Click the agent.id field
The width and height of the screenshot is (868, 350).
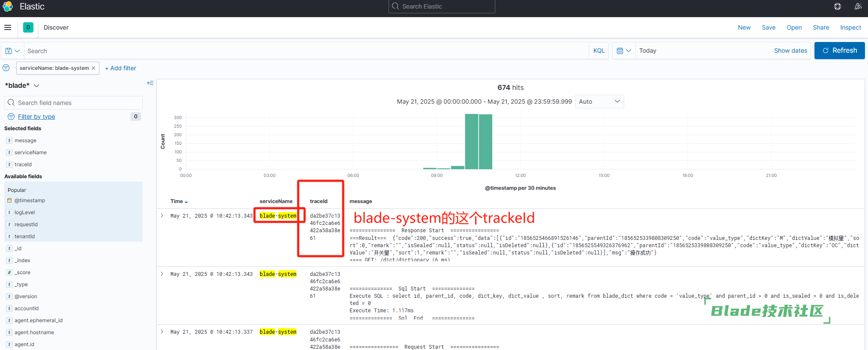[24, 344]
